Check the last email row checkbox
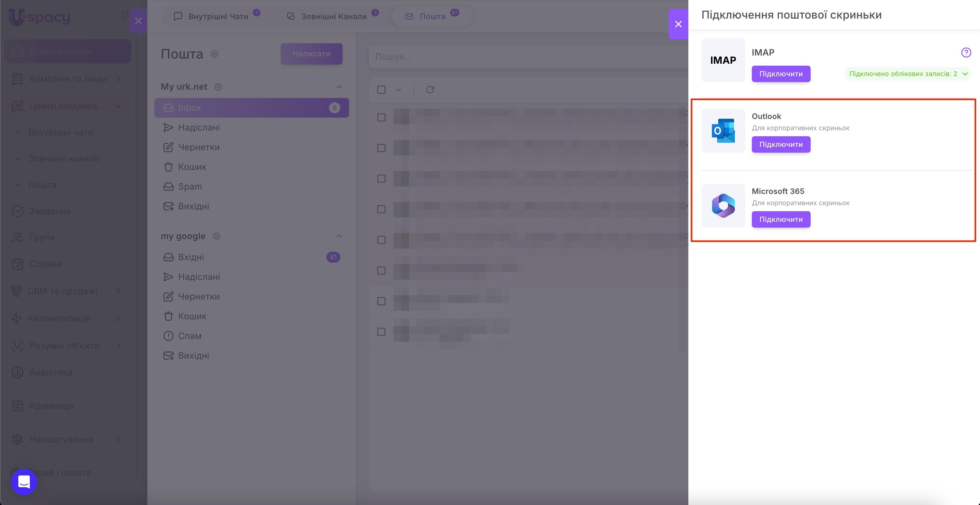Screen dimensions: 980x505 point(381,332)
